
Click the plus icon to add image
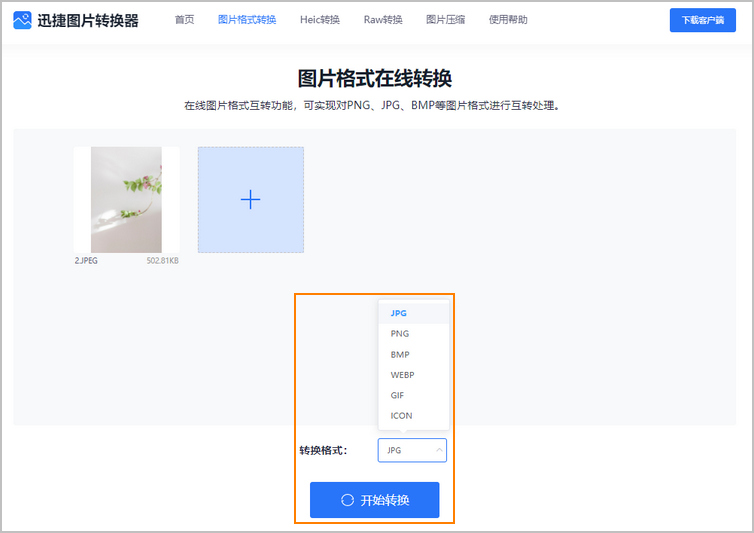[x=251, y=199]
